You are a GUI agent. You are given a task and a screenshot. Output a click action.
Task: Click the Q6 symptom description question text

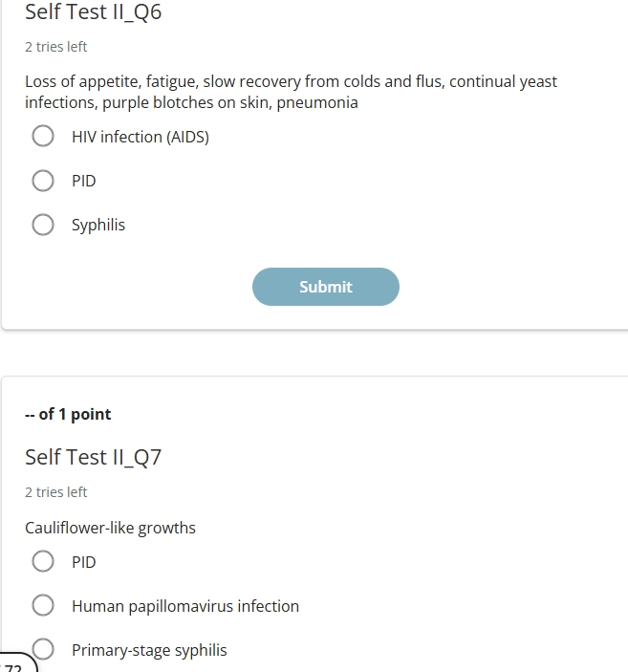pos(292,92)
